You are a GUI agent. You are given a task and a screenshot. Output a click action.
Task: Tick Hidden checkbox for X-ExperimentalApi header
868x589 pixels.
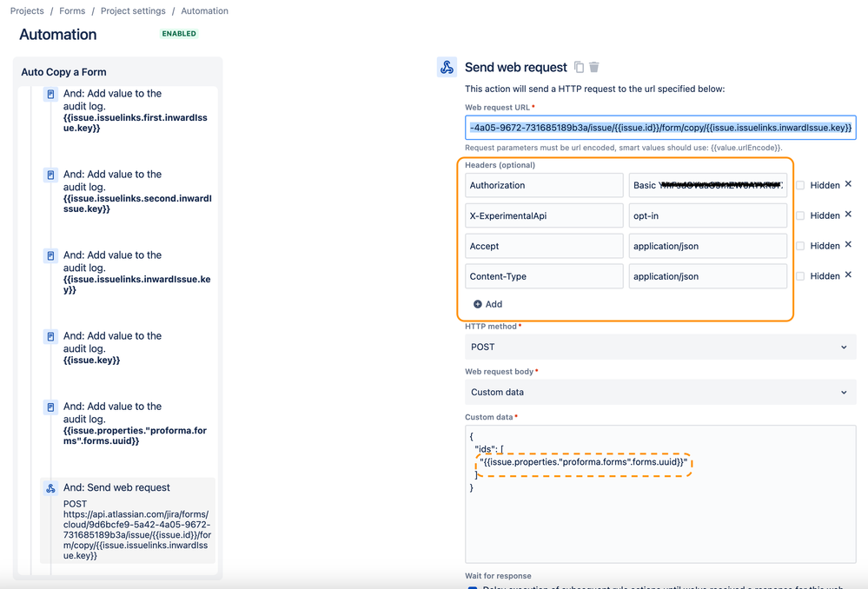(x=800, y=215)
